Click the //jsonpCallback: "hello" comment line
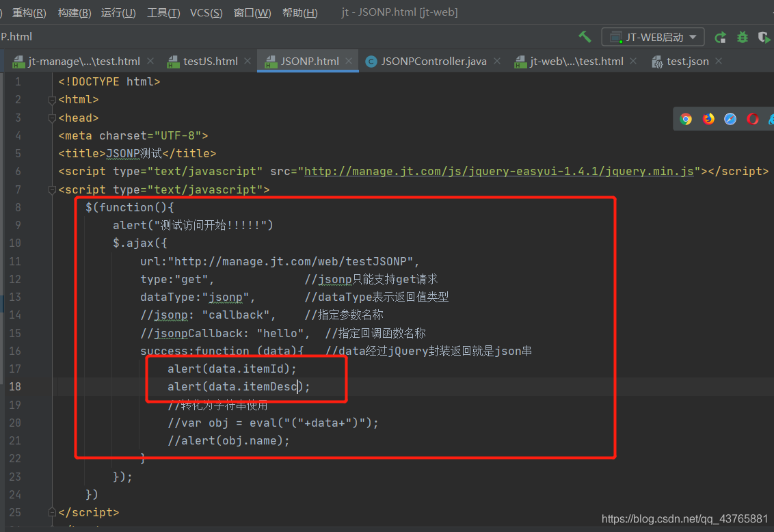This screenshot has width=774, height=532. tap(225, 333)
